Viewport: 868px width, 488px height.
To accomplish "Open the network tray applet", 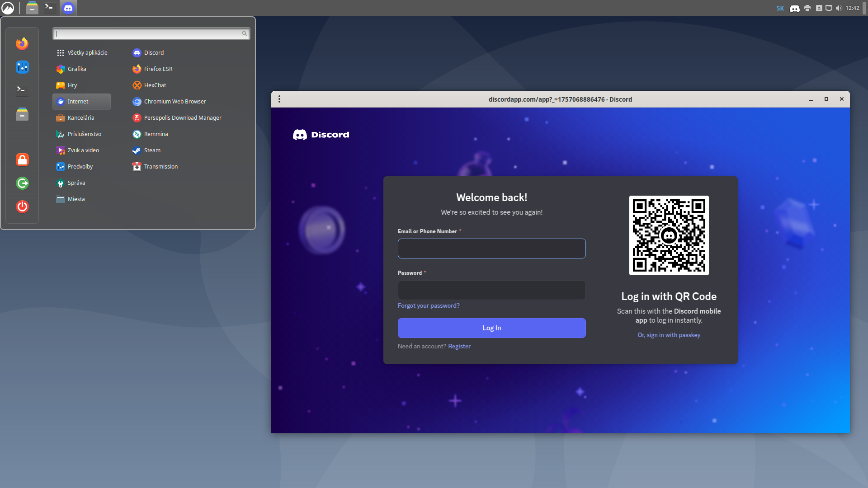I will (x=829, y=8).
